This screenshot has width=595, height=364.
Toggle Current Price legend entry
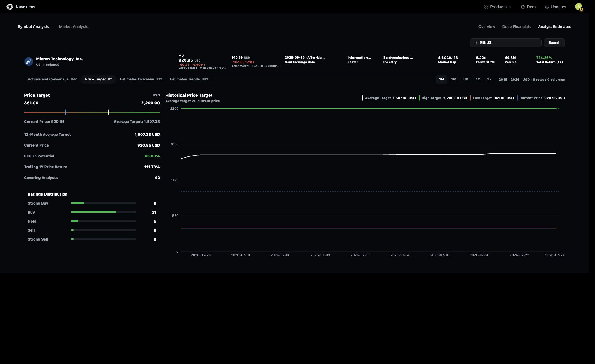pos(541,98)
